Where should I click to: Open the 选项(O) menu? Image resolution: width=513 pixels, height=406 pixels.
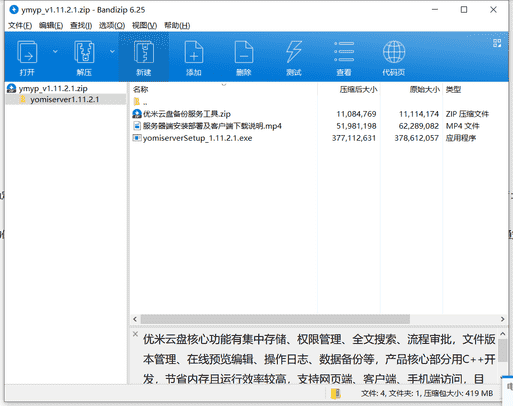point(112,25)
